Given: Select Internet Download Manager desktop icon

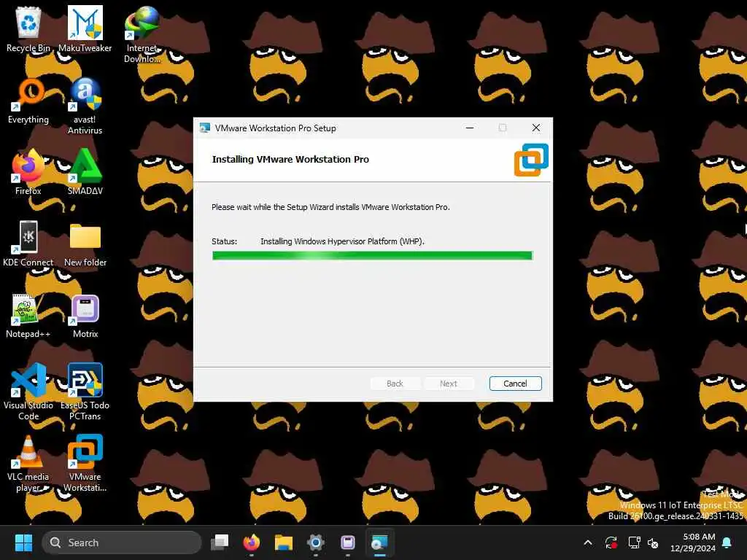Looking at the screenshot, I should pos(142,34).
